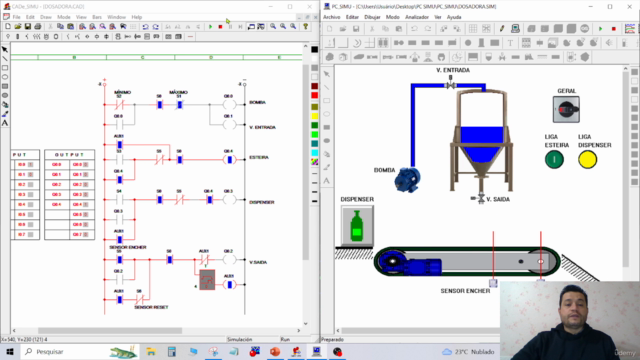
Task: Click the DISPENSER bottle box
Action: (x=357, y=225)
